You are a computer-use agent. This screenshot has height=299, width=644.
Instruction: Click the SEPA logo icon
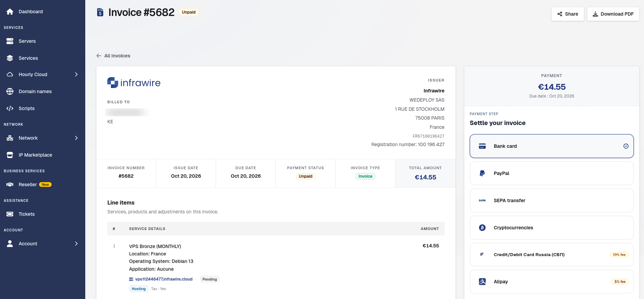click(x=482, y=200)
